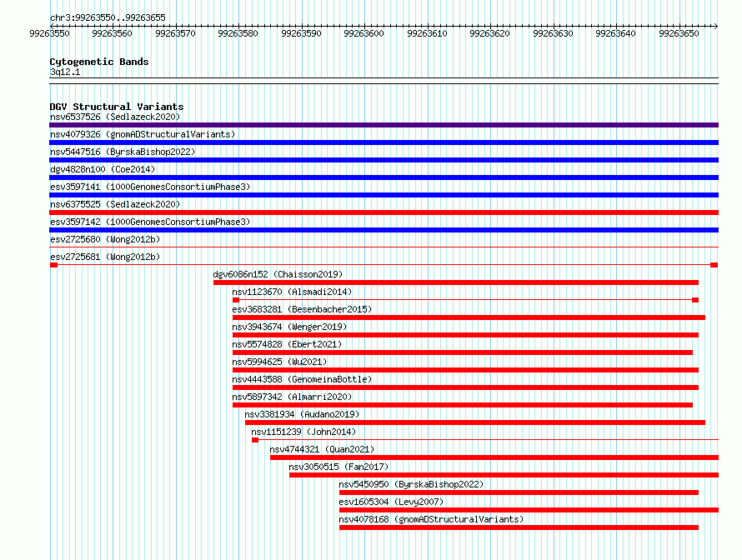
Task: Open nsv1123670 (Alsmadi2014) variant label
Action: pos(292,292)
